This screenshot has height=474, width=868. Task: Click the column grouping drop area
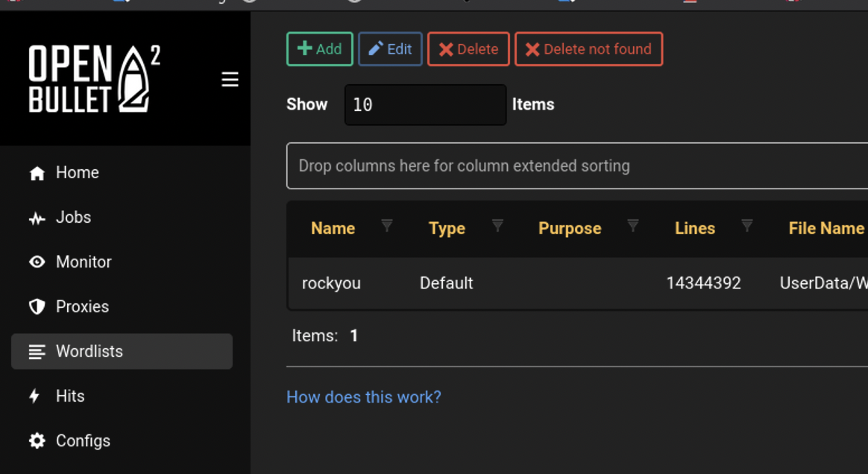577,166
